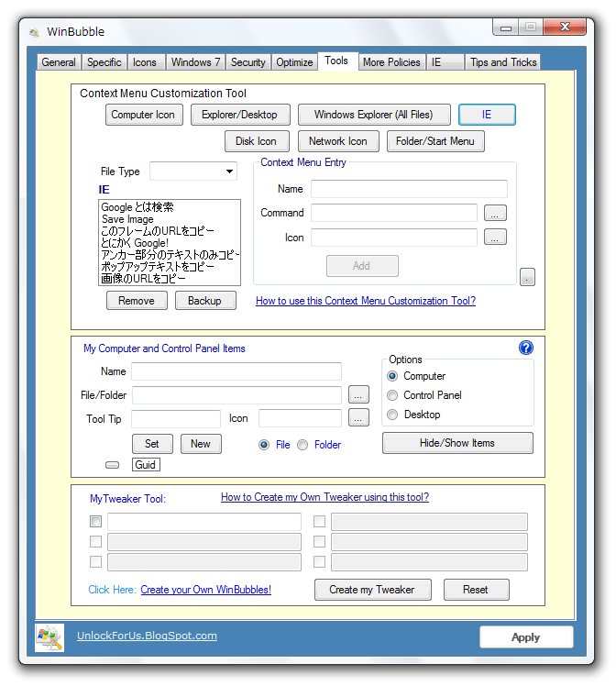Go to the Optimize tab

click(294, 62)
